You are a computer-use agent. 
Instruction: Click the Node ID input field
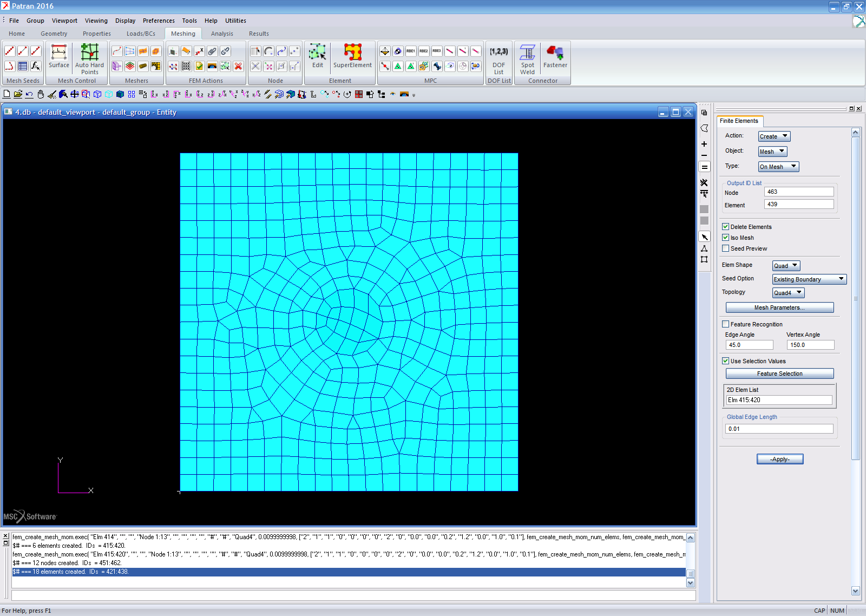[x=799, y=192]
